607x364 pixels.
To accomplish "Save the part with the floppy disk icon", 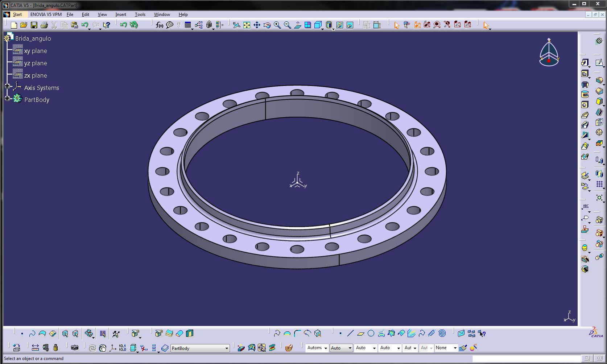I will [34, 25].
